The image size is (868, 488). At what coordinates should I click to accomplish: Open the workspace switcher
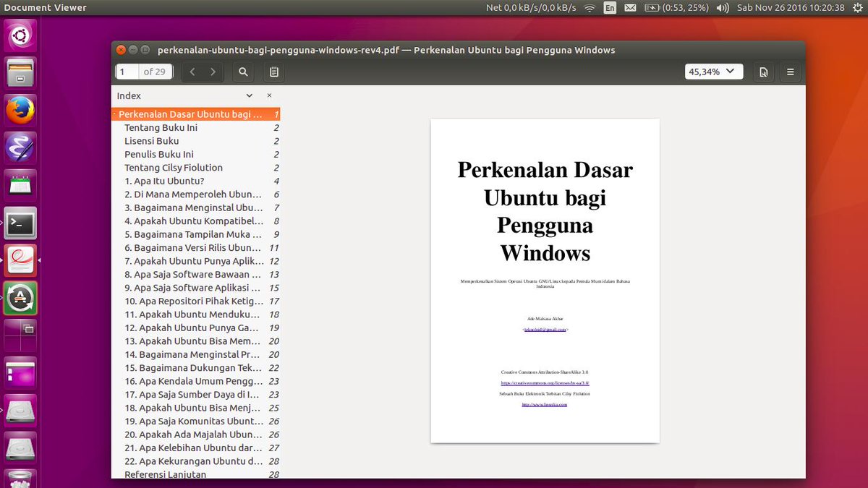tap(20, 335)
